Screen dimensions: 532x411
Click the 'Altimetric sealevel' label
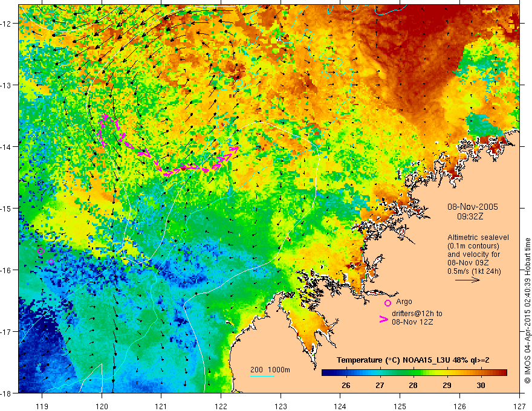pyautogui.click(x=478, y=238)
